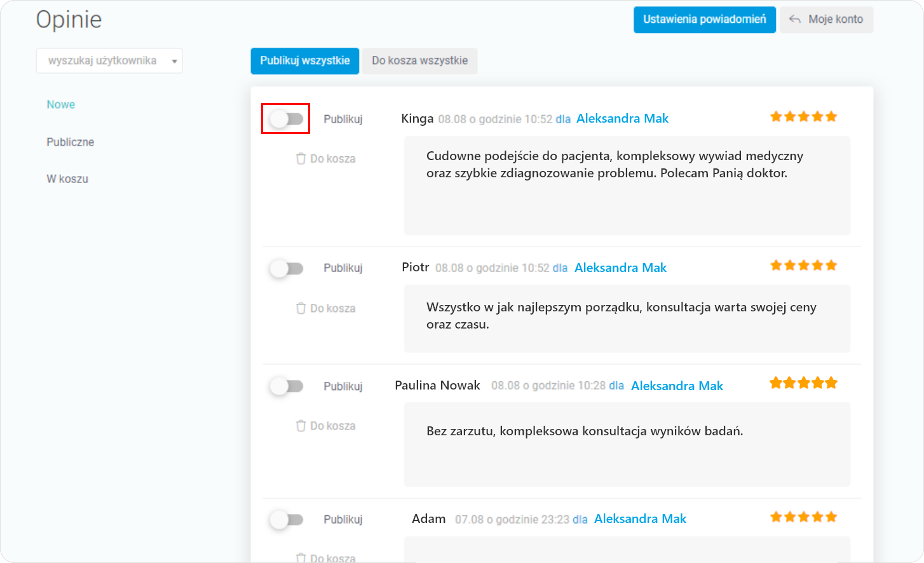Viewport: 924px width, 563px height.
Task: Enable the Publikuj switch for Paulina Nowak's review
Action: [x=286, y=386]
